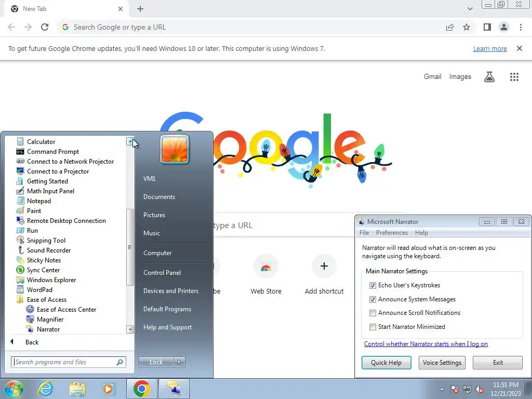532x399 pixels.
Task: Open Connect to a Network Projector
Action: 70,161
